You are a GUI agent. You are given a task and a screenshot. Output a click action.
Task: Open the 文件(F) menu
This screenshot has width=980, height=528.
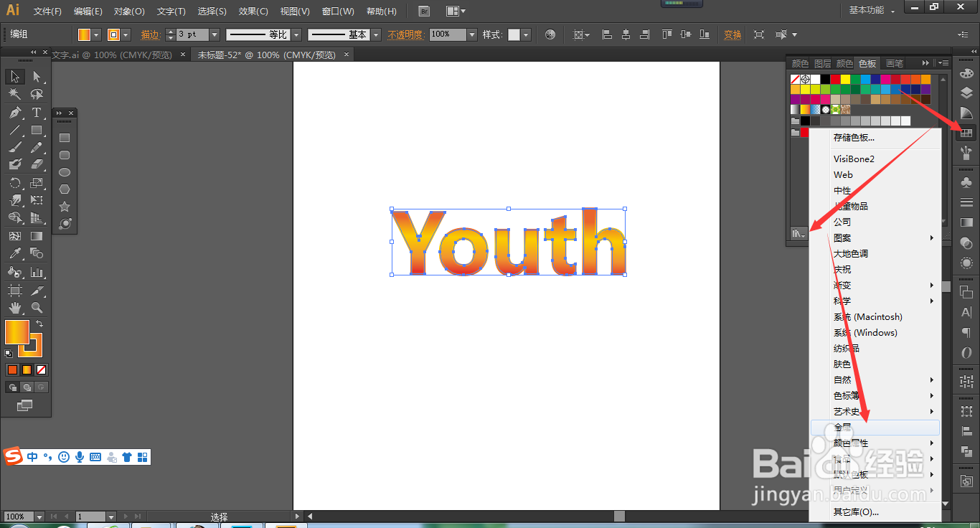pyautogui.click(x=48, y=11)
